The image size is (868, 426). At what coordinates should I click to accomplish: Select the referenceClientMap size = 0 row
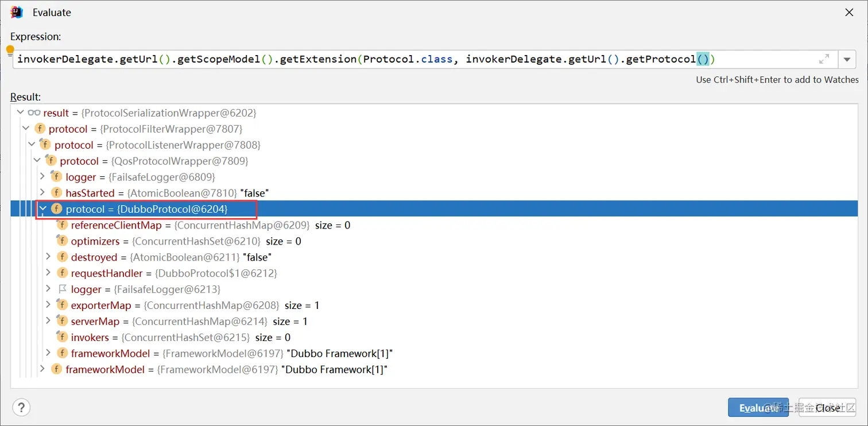pos(434,225)
